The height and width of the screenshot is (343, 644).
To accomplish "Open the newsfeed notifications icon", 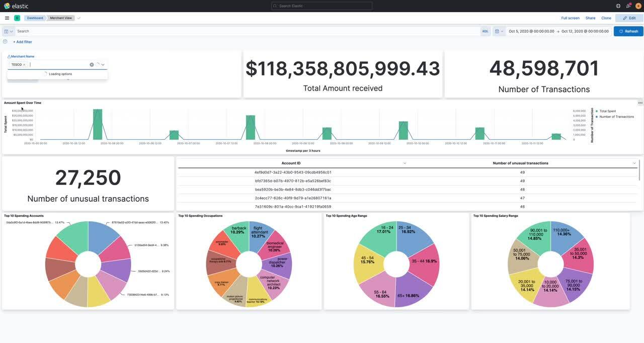I will pyautogui.click(x=628, y=6).
